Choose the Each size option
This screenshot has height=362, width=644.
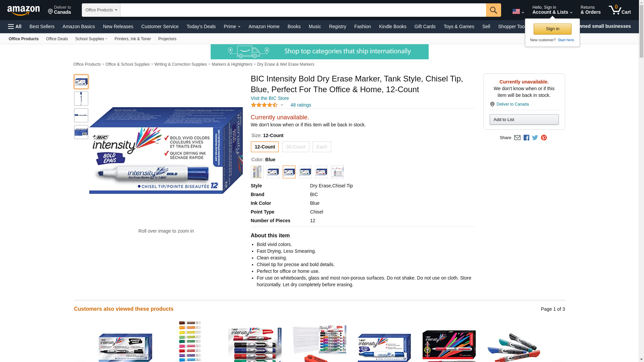[322, 147]
